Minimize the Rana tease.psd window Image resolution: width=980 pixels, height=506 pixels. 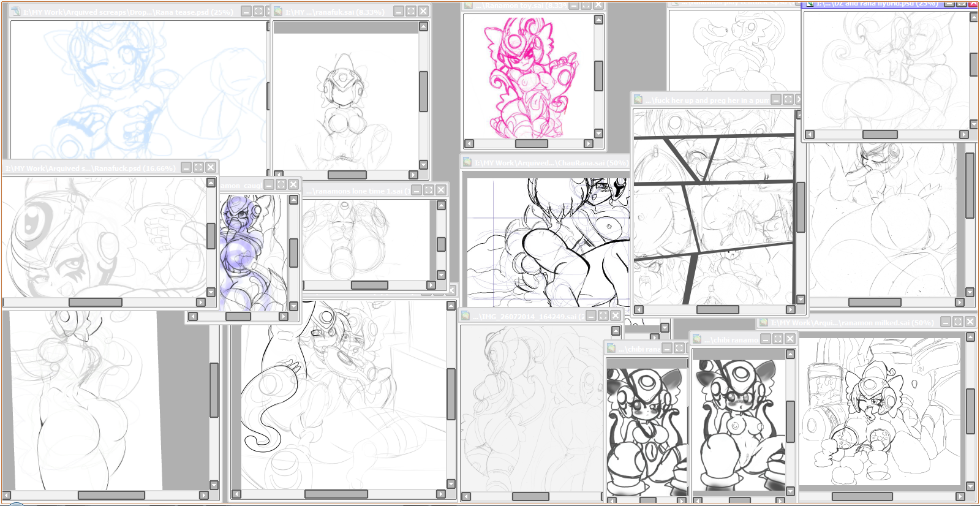[246, 12]
